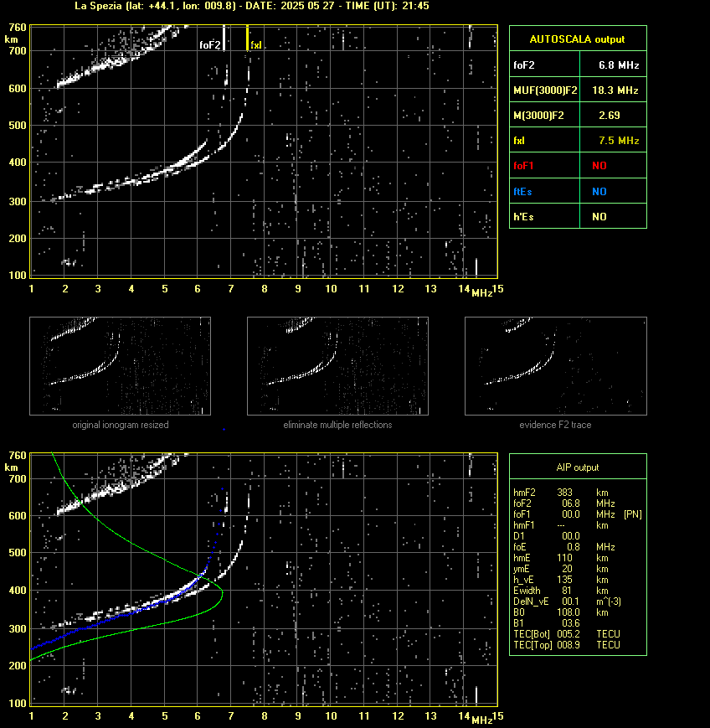Click the TEC[Bot] value '005.2'
Image resolution: width=710 pixels, height=728 pixels.
(x=569, y=634)
